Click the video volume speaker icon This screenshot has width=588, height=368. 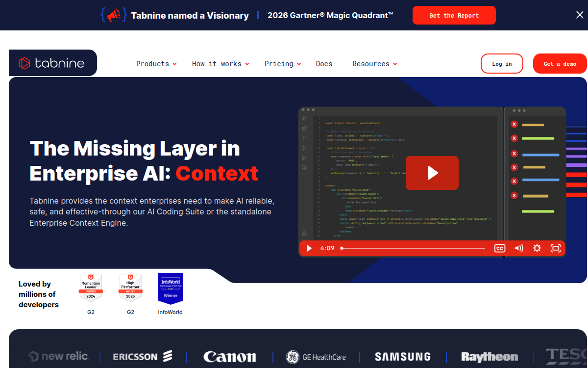tap(518, 248)
